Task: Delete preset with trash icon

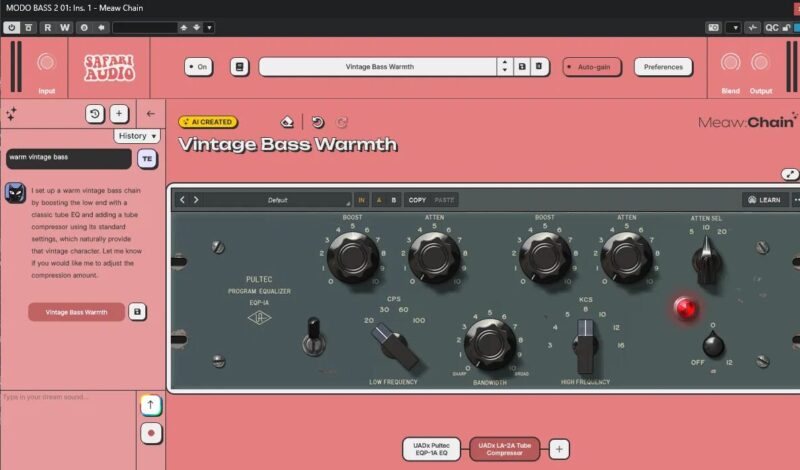Action: 539,67
